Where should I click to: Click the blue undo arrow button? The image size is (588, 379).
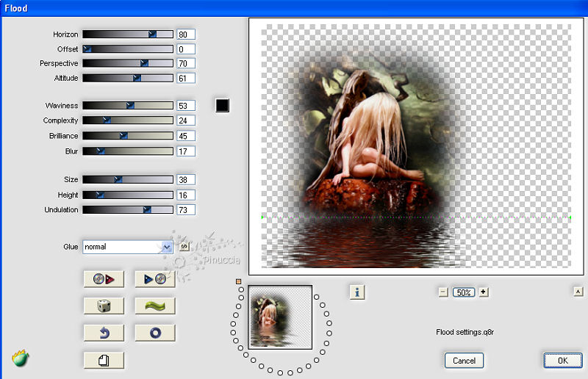coord(104,333)
